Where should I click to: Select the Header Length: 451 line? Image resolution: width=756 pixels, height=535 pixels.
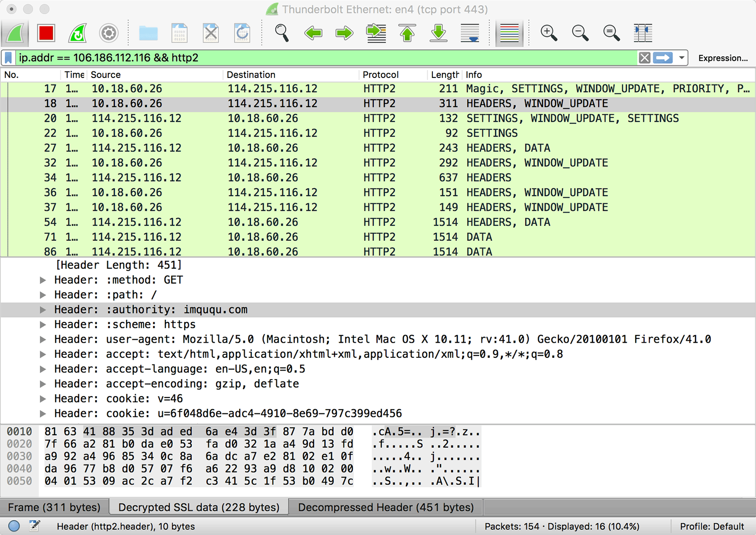click(x=119, y=265)
